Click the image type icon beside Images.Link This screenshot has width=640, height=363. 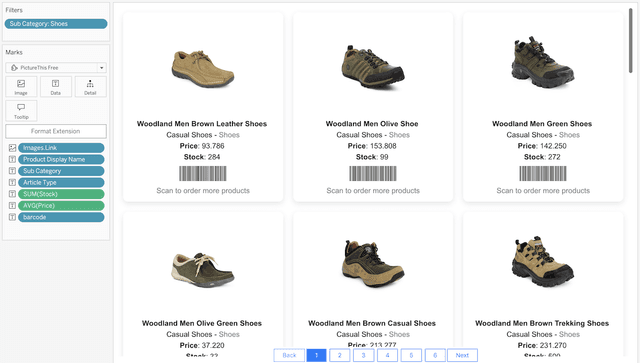[12, 148]
